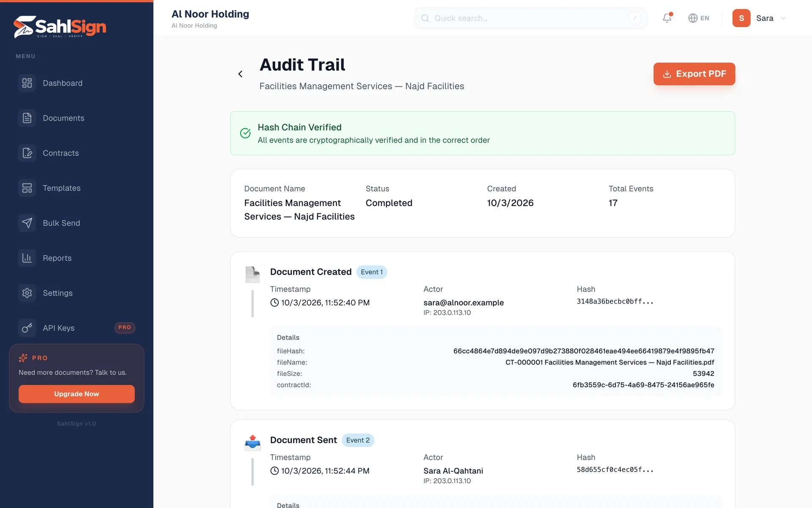Click hash 58d655cf0c4ec05f...
This screenshot has width=812, height=508.
pos(615,469)
